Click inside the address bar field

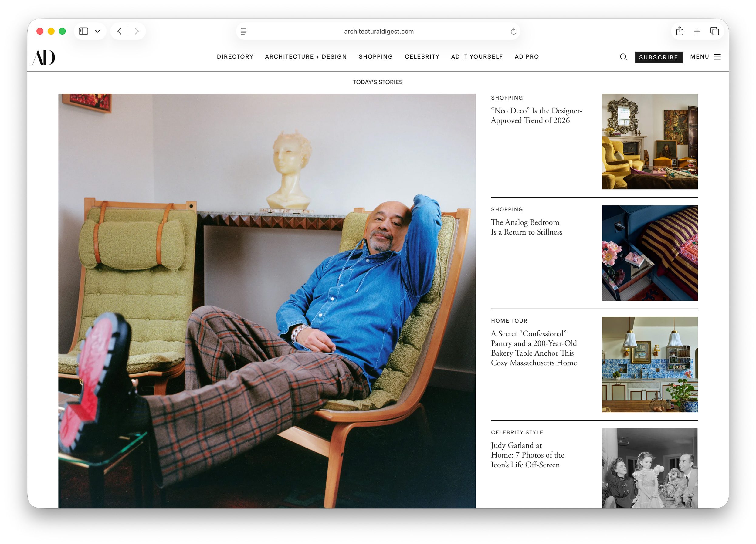378,31
